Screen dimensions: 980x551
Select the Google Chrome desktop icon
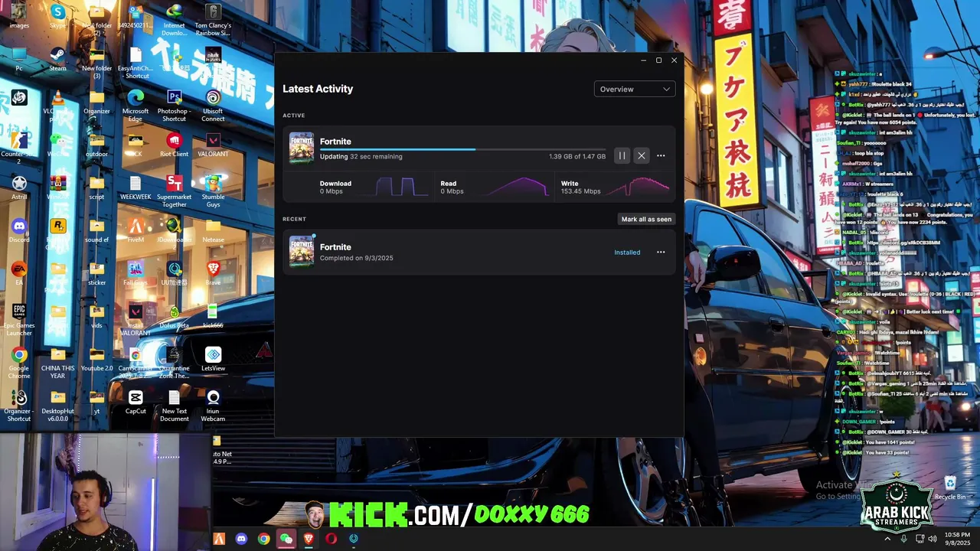tap(19, 362)
